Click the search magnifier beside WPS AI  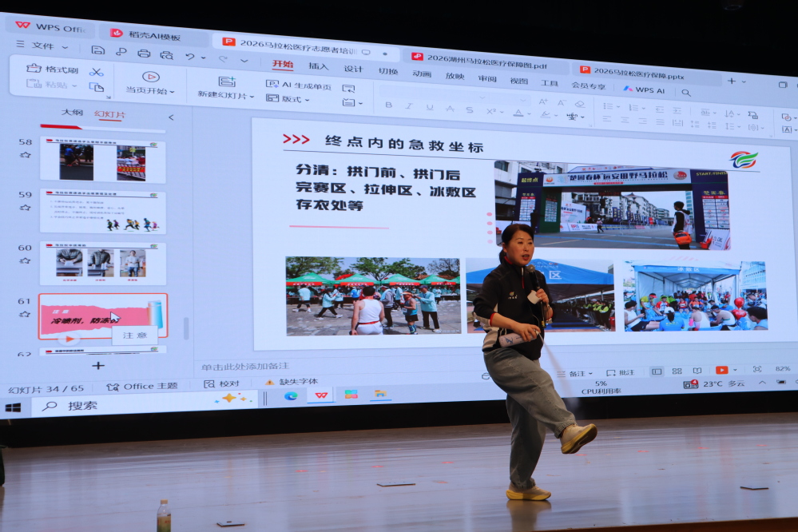685,93
